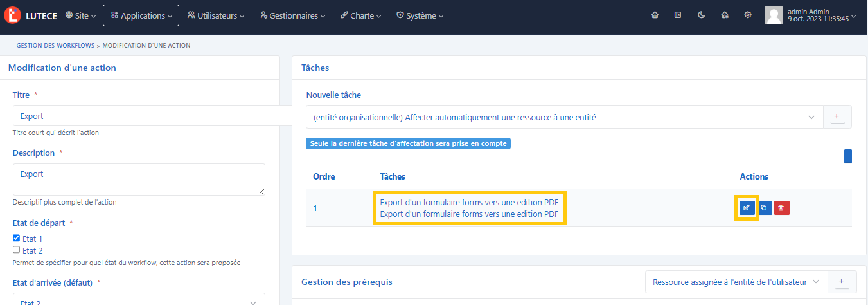Click the 'Etat de départ' label

click(40, 223)
